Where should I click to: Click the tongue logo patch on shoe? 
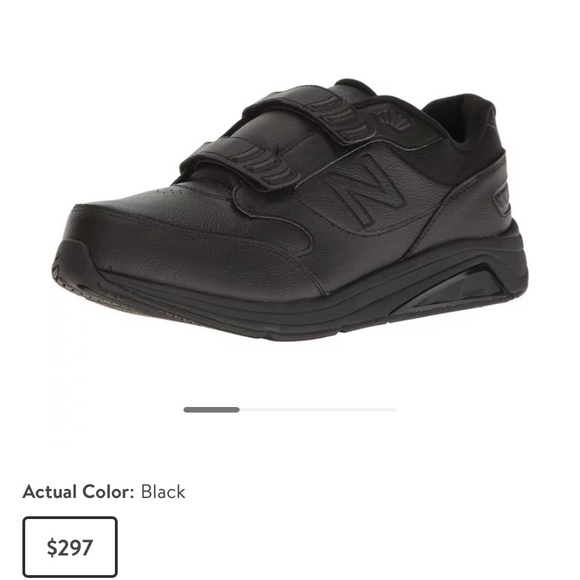click(394, 122)
